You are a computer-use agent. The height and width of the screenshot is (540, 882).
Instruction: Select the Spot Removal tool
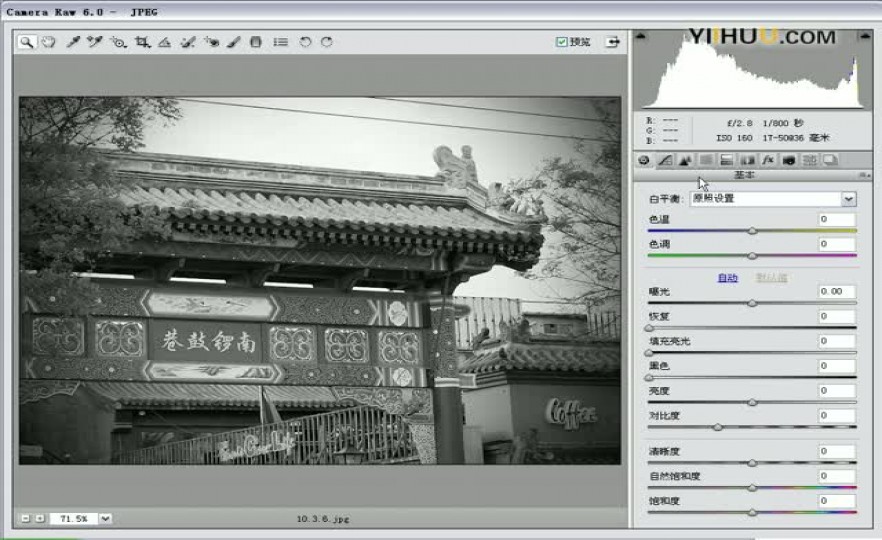[x=188, y=42]
